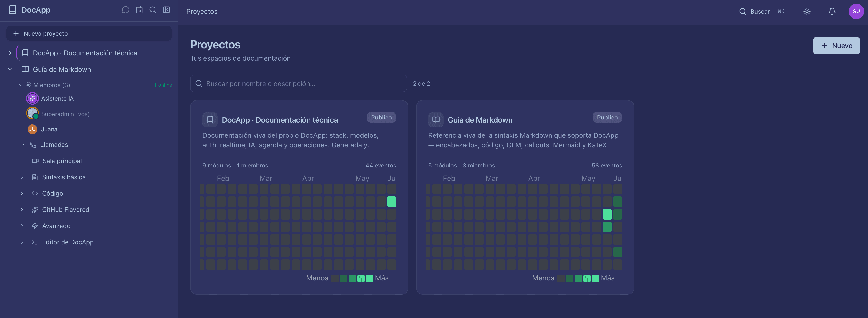This screenshot has width=868, height=318.
Task: Collapse the Miembros (3) section
Action: (x=21, y=85)
